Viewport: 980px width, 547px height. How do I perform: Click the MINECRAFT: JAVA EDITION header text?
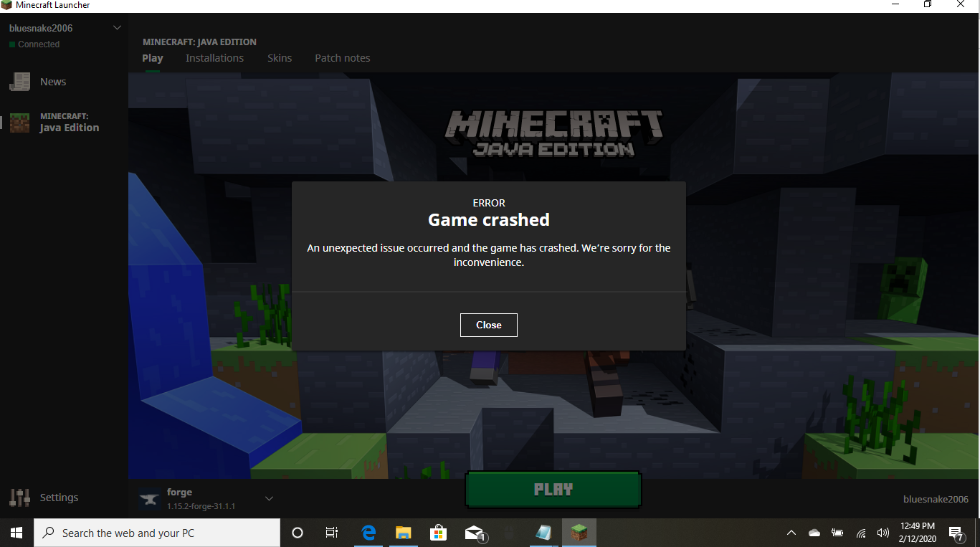[199, 42]
